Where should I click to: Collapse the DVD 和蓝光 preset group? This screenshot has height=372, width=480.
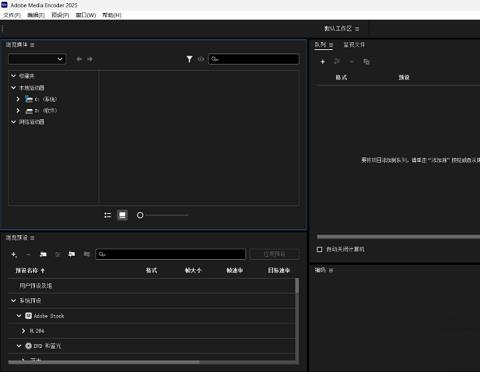[x=19, y=346]
